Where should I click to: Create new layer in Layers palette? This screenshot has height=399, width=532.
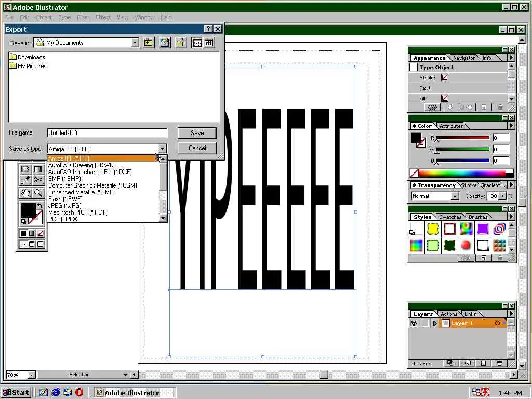coord(483,363)
